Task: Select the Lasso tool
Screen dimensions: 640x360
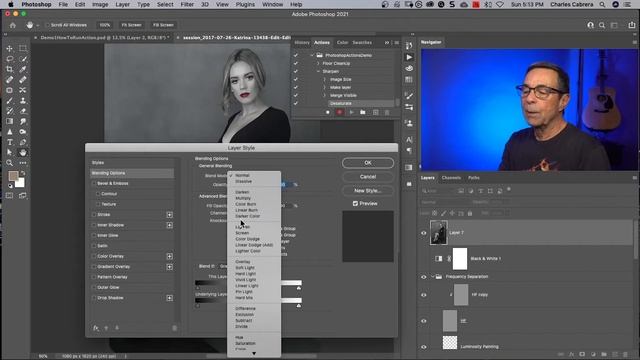Action: click(x=9, y=59)
